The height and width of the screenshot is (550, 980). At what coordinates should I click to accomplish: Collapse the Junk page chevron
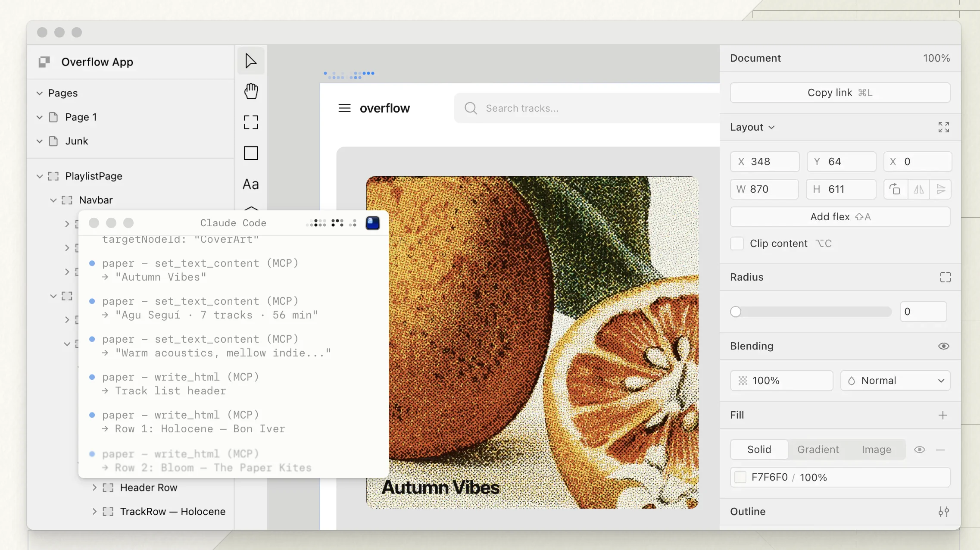coord(40,141)
